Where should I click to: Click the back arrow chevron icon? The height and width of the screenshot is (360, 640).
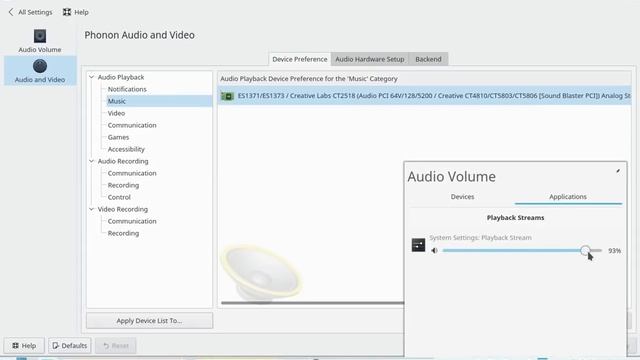tap(11, 12)
